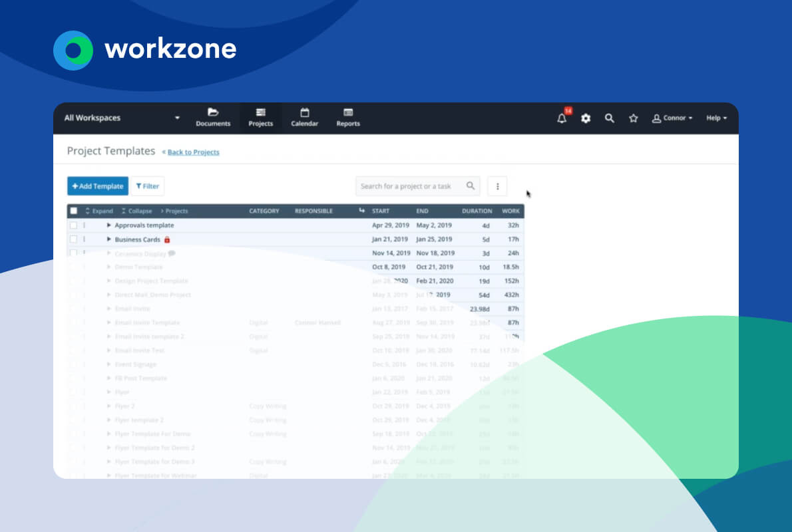Follow the Back to Projects link
792x532 pixels.
(192, 152)
